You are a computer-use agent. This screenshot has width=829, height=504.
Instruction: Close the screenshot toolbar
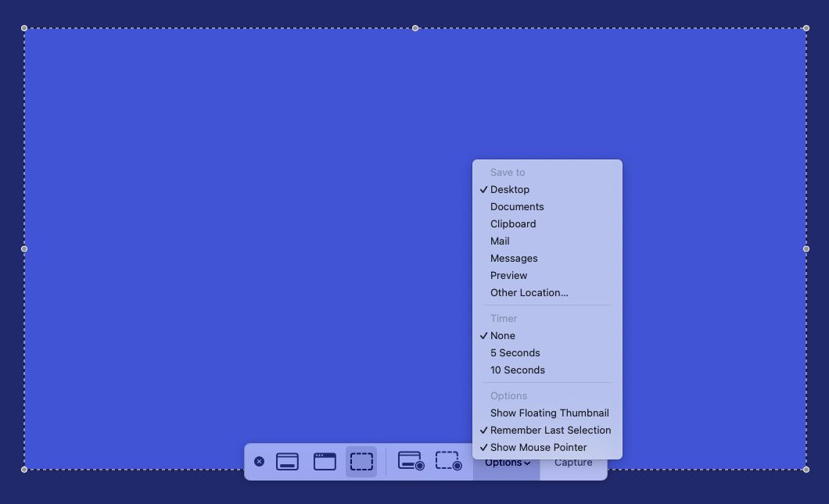[259, 462]
